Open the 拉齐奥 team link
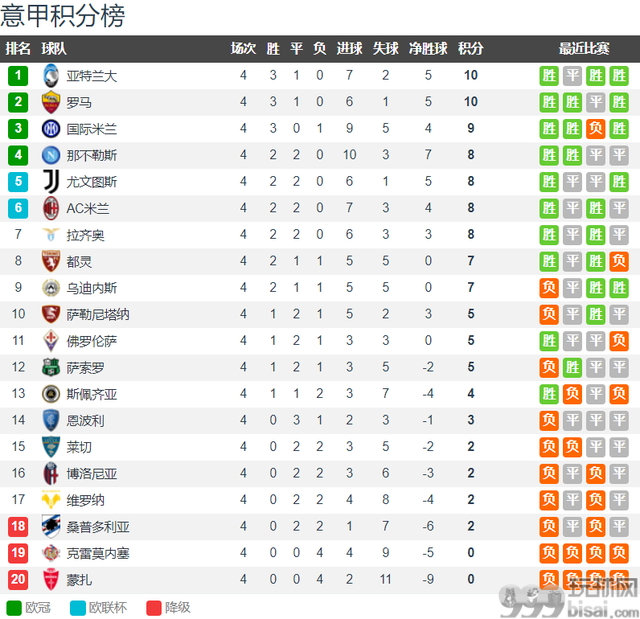640x619 pixels. [86, 235]
